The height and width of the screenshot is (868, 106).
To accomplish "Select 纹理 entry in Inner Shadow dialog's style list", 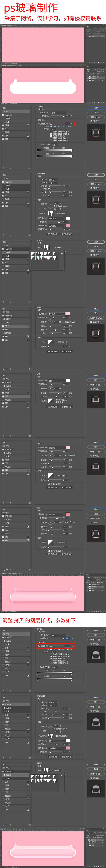I will click(15, 323).
